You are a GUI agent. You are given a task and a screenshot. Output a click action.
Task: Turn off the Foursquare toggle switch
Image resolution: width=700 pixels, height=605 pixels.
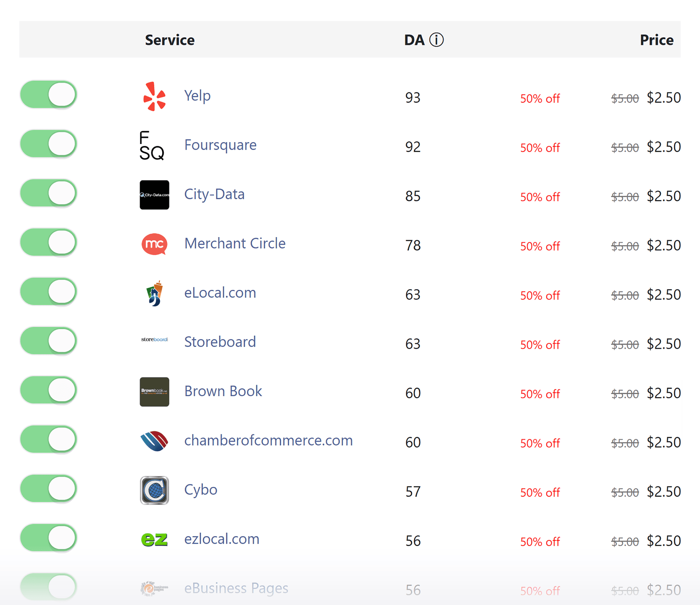tap(48, 144)
